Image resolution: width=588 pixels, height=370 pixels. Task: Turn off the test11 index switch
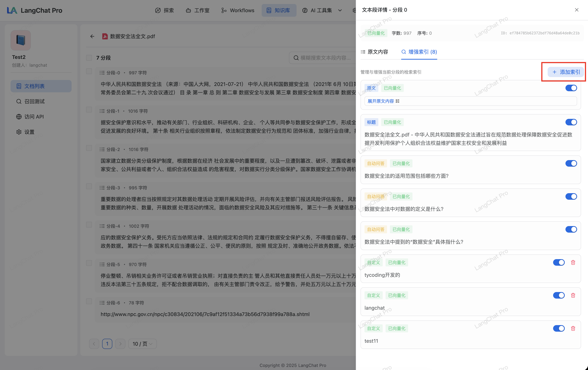(x=559, y=328)
